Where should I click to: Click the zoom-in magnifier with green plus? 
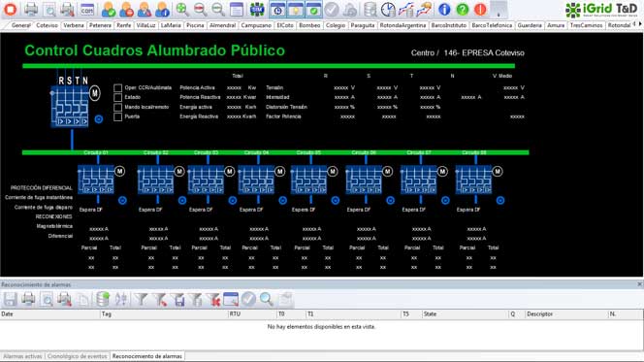[x=182, y=9]
